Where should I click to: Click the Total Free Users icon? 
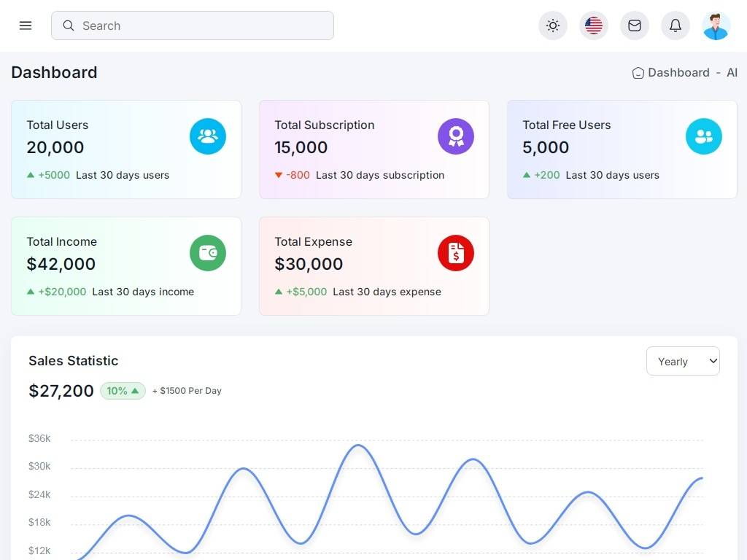coord(704,136)
